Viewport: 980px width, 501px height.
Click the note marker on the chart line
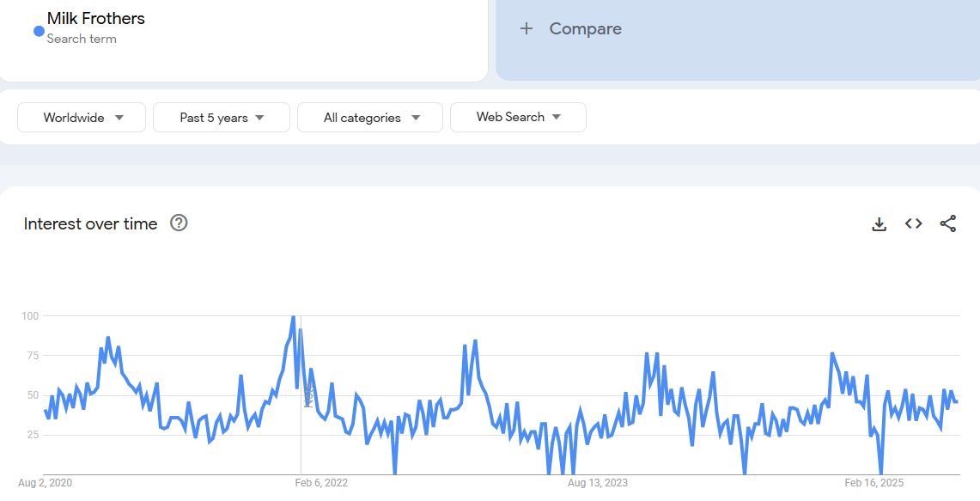[x=307, y=394]
